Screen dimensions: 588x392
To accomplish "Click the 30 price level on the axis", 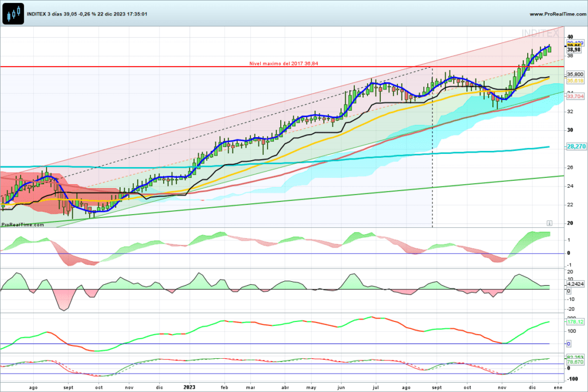I will point(570,130).
